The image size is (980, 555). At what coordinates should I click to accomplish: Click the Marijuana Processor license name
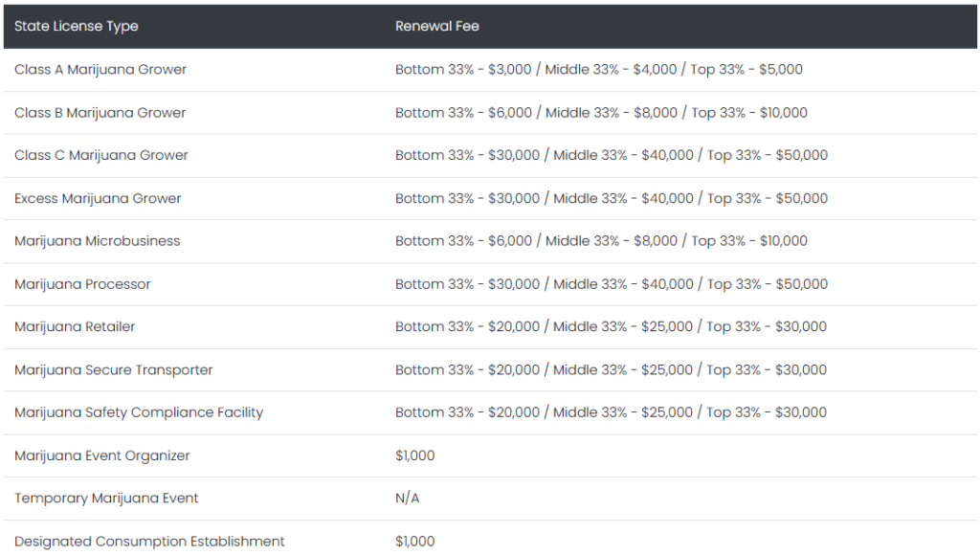point(82,284)
